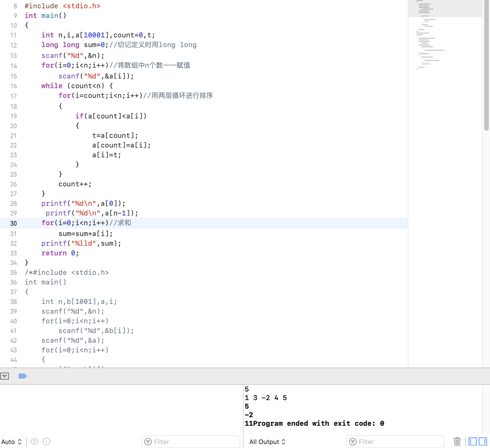
Task: Click 'printf("%d\n",a[n-1]);' line
Action: coord(92,213)
